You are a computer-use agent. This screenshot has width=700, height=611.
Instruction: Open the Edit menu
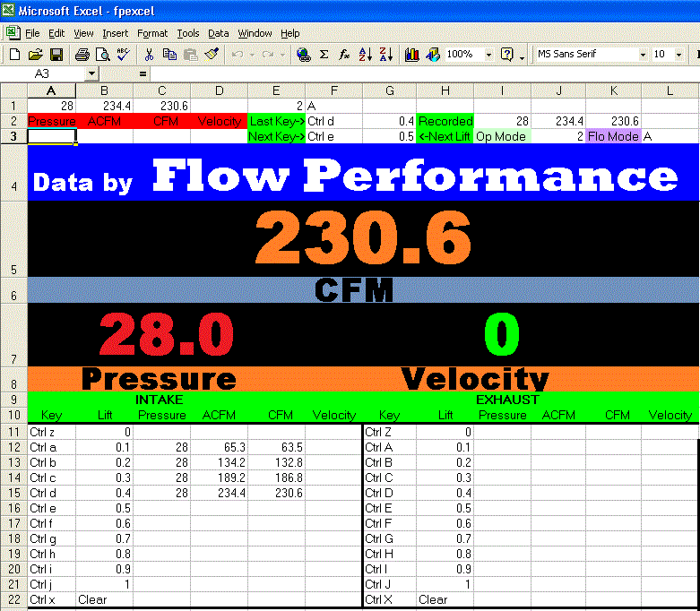click(x=56, y=33)
